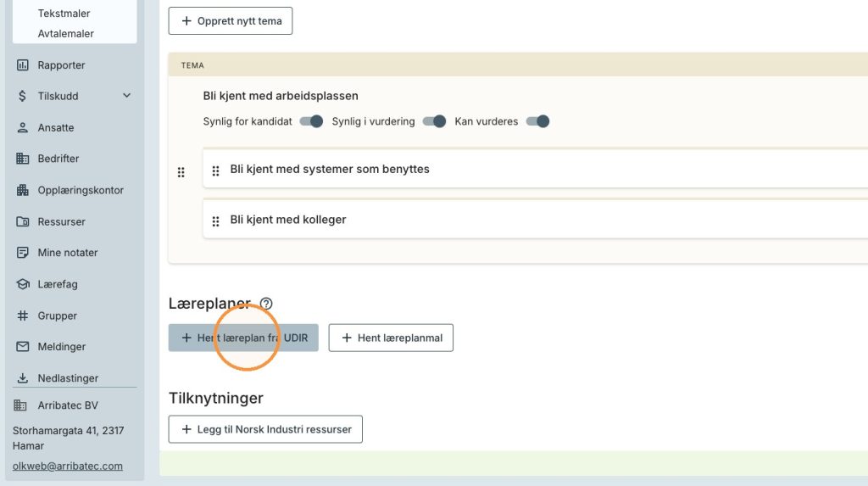Image resolution: width=868 pixels, height=486 pixels.
Task: Open Ressurser folder icon in sidebar
Action: click(x=23, y=221)
